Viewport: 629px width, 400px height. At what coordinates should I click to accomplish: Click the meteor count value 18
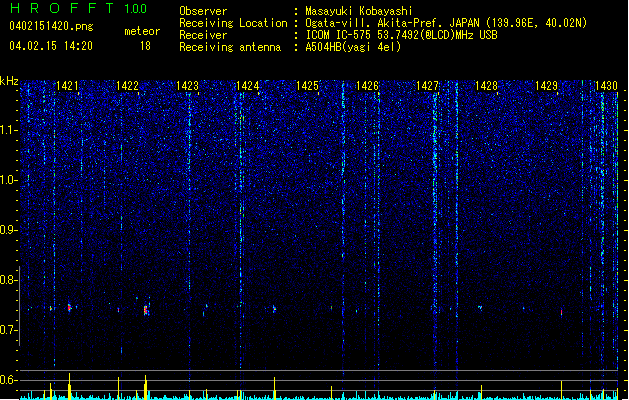point(145,46)
